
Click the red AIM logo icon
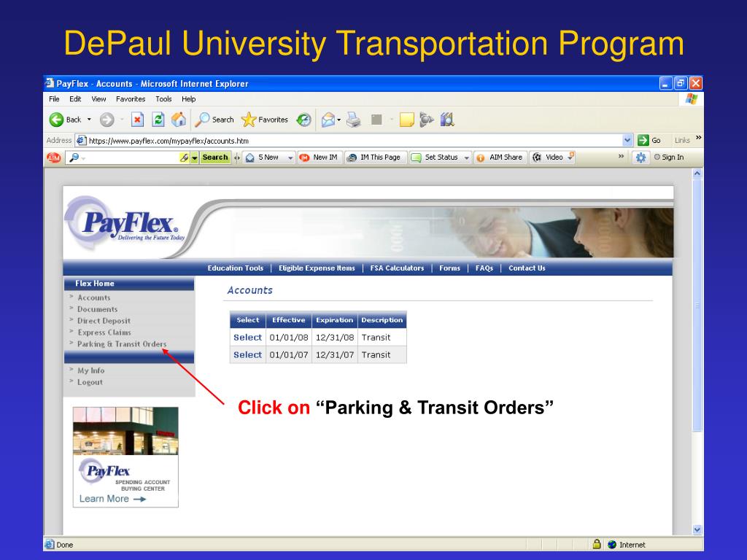(x=54, y=157)
